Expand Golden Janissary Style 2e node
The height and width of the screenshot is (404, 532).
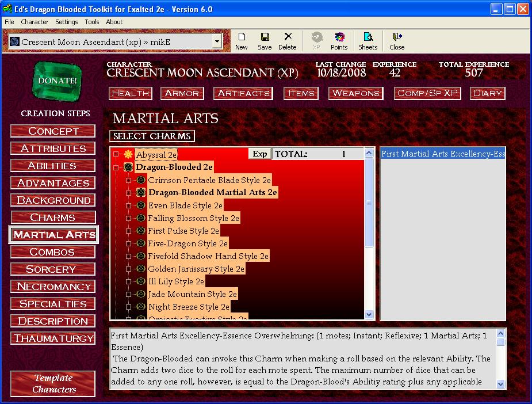[128, 269]
